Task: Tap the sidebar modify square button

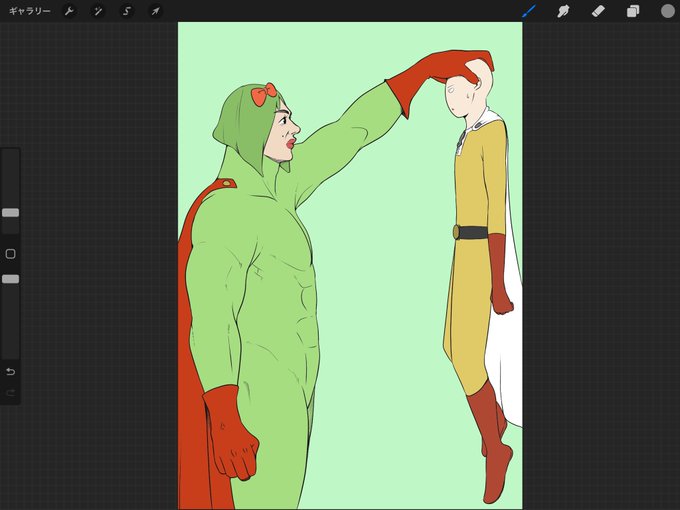Action: point(10,254)
